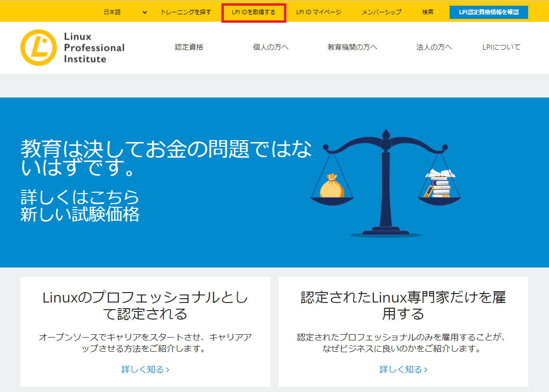Open the メンバーシップ page

point(381,11)
